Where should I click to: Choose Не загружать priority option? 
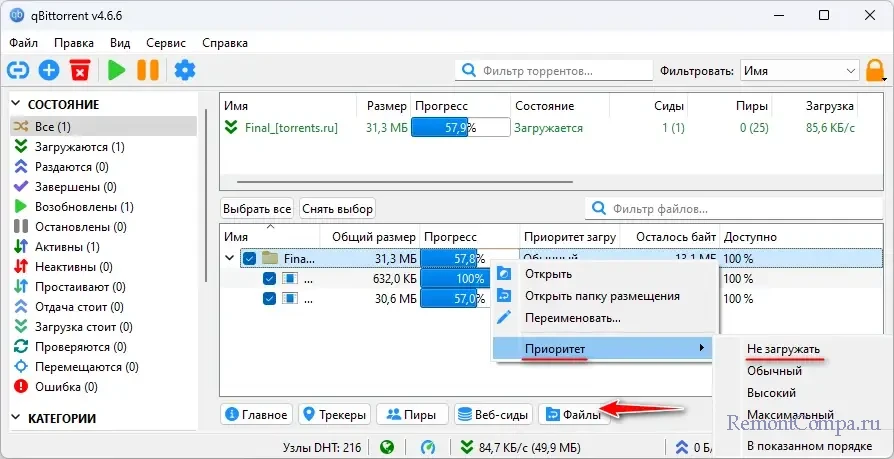pyautogui.click(x=783, y=349)
